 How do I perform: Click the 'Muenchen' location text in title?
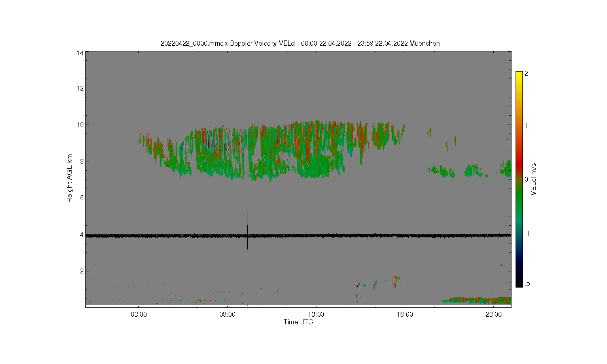pyautogui.click(x=424, y=43)
